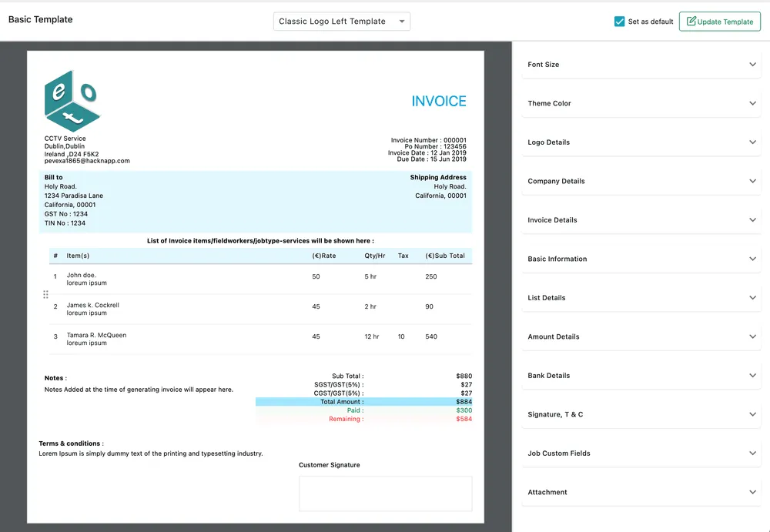Click the 'SGST/GST(5%) :' tax line
This screenshot has width=770, height=532.
364,385
